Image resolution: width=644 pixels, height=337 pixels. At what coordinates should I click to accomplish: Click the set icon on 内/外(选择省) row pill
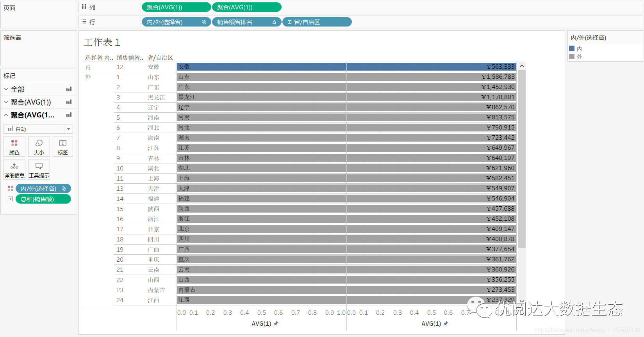(204, 22)
